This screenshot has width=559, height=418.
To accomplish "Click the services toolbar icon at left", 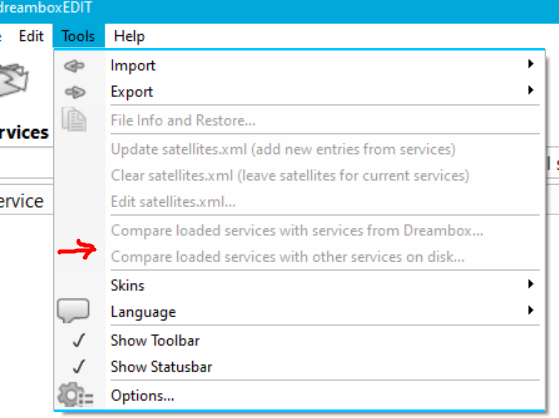I will [x=14, y=80].
